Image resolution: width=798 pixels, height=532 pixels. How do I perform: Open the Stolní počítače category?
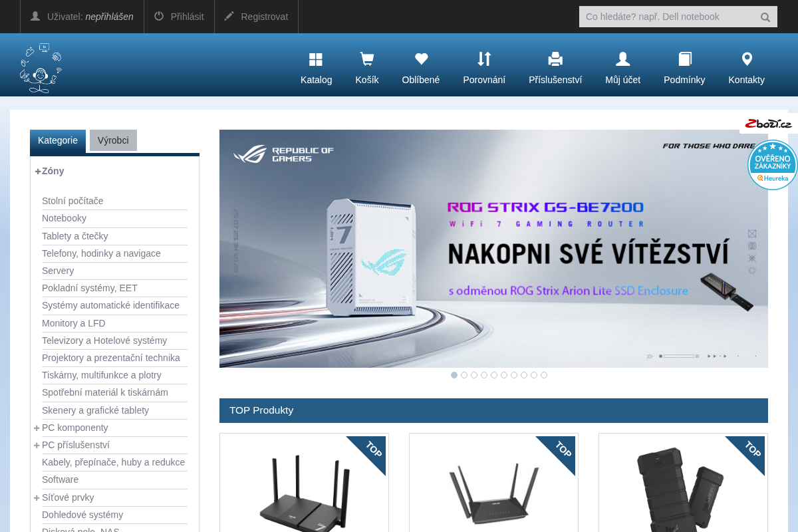[72, 201]
